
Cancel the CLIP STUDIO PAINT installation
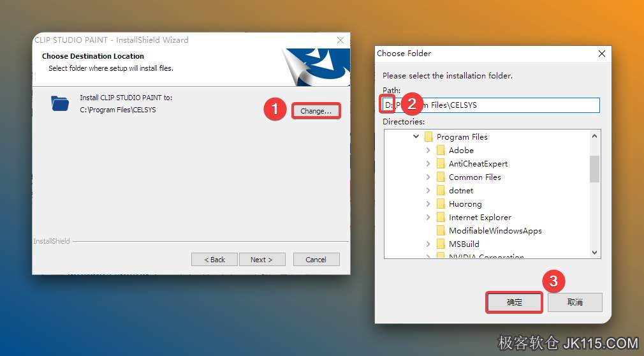coord(316,260)
